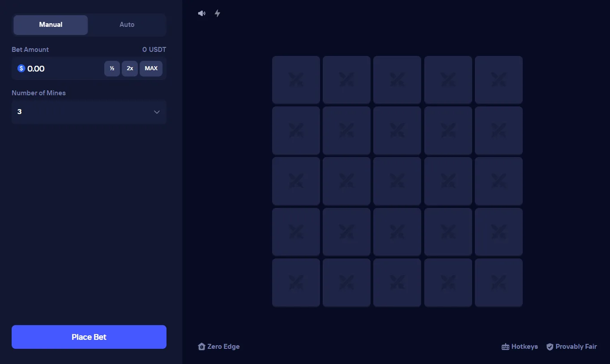Double the bet with the 2x button
Image resolution: width=610 pixels, height=364 pixels.
[130, 68]
